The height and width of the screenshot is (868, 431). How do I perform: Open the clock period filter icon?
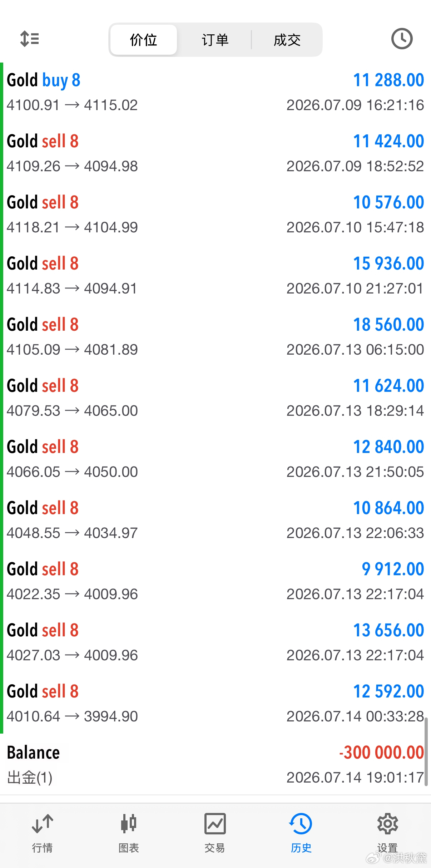(402, 39)
